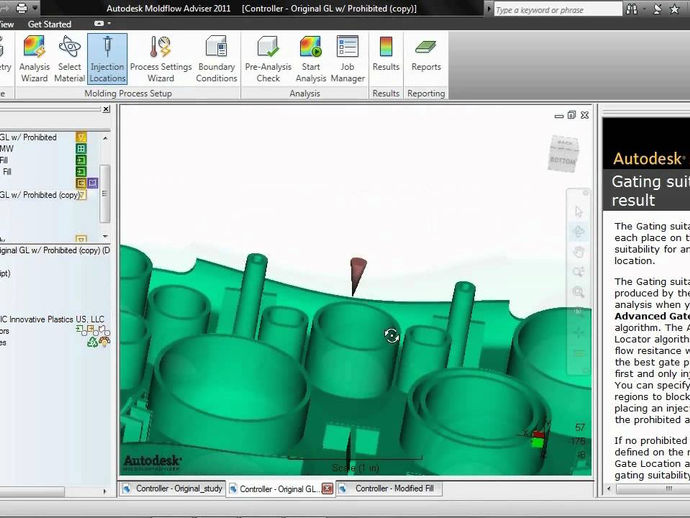The image size is (690, 518).
Task: Click the Molding Process Setup group label
Action: (128, 93)
